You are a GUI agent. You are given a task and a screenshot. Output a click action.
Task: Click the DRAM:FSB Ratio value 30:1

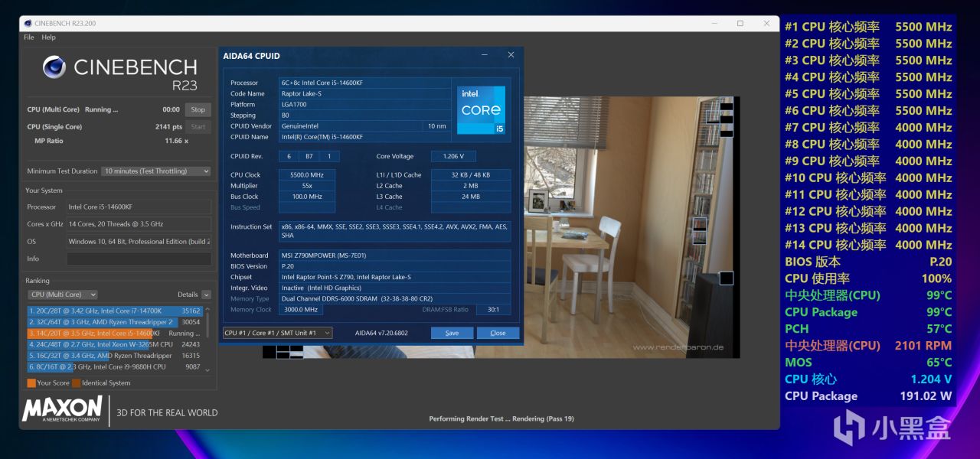[493, 310]
